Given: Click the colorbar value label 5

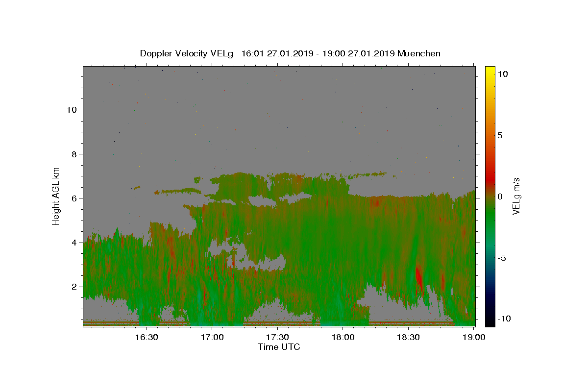Looking at the screenshot, I should pyautogui.click(x=500, y=135).
